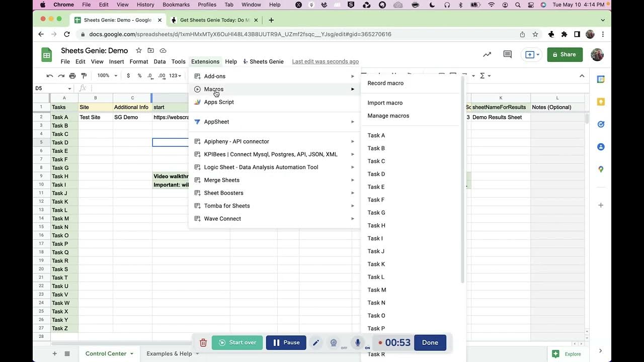
Task: Select cell 'Task D' in column A
Action: 64,142
